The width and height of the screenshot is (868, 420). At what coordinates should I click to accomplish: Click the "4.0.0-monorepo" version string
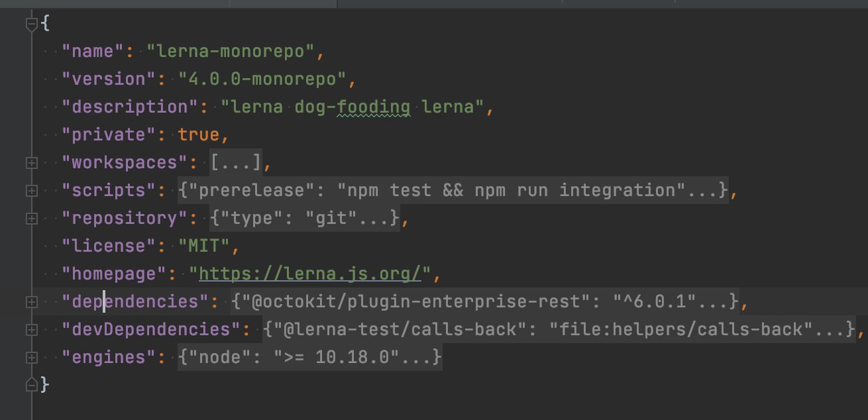tap(262, 79)
